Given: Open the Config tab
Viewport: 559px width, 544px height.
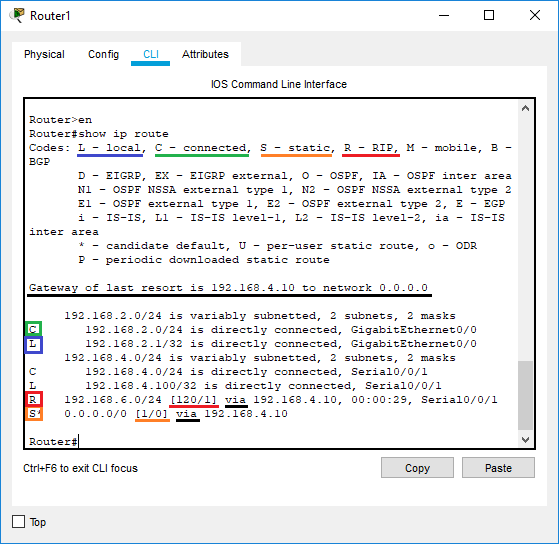Looking at the screenshot, I should 103,54.
